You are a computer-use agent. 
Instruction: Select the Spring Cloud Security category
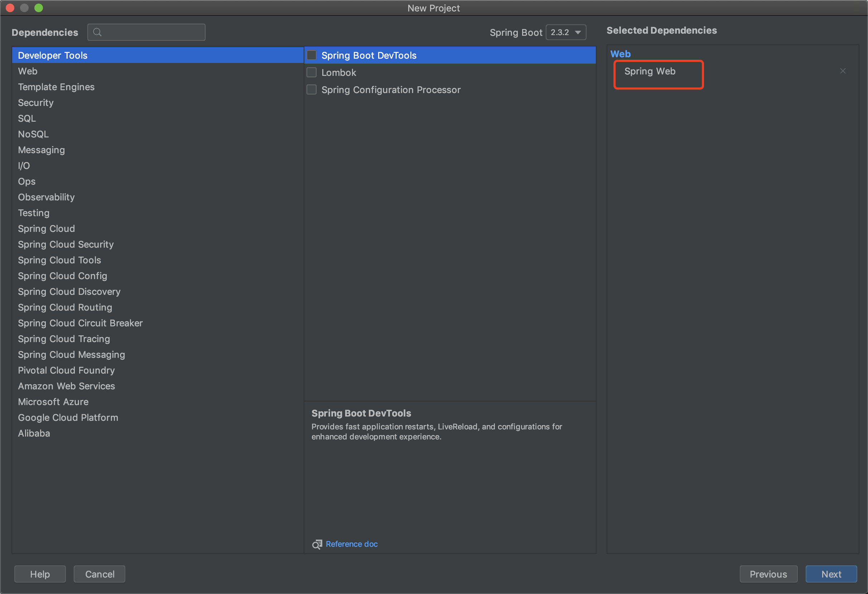pyautogui.click(x=158, y=244)
